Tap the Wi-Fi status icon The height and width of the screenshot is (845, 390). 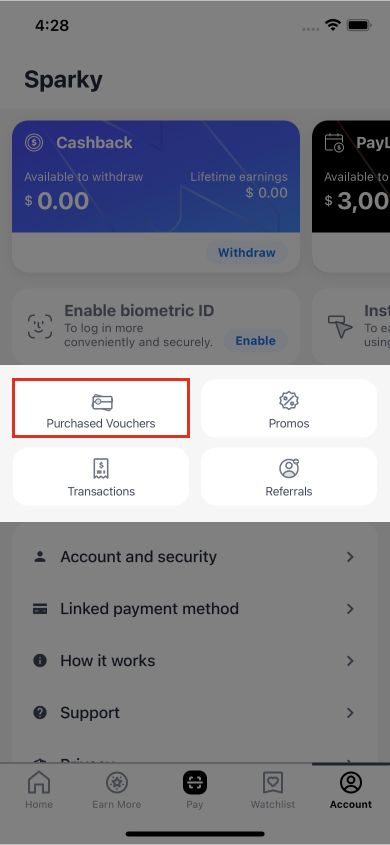334,25
